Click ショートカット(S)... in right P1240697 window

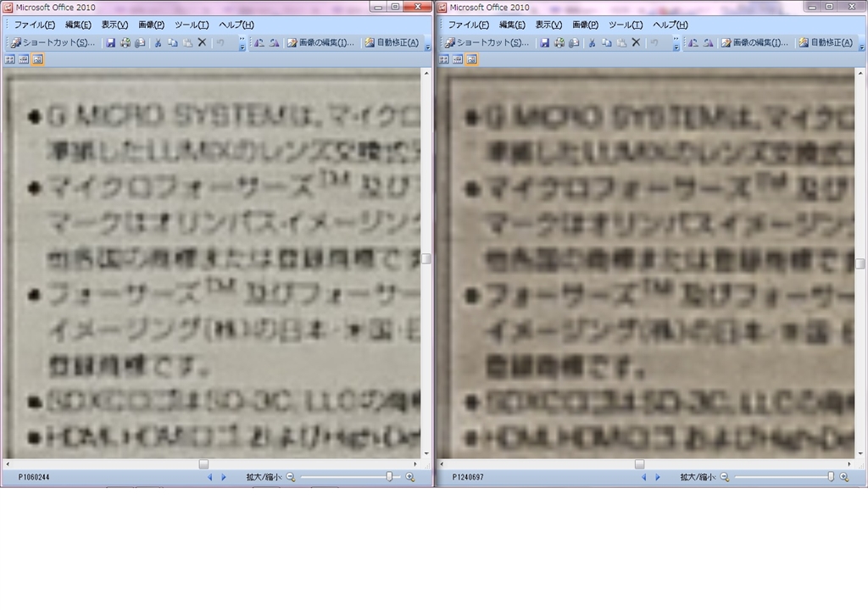pos(487,42)
